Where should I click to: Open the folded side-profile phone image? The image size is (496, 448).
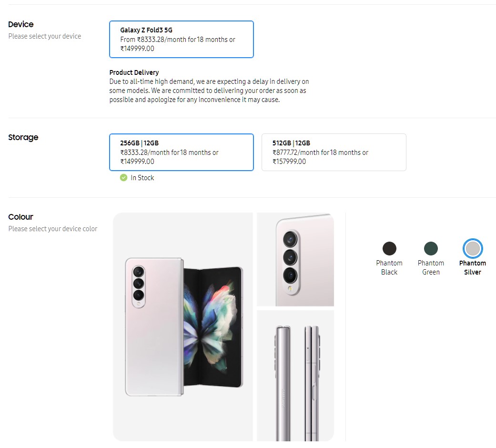tap(295, 376)
